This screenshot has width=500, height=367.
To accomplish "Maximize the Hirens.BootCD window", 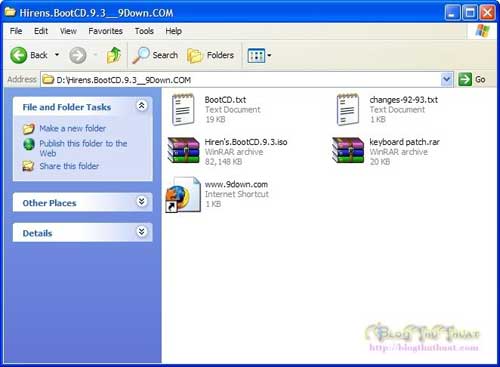I will pos(470,13).
